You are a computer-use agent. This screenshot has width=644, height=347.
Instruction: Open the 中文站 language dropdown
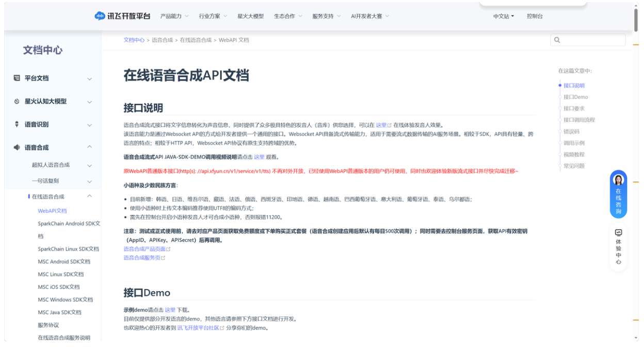pyautogui.click(x=503, y=16)
